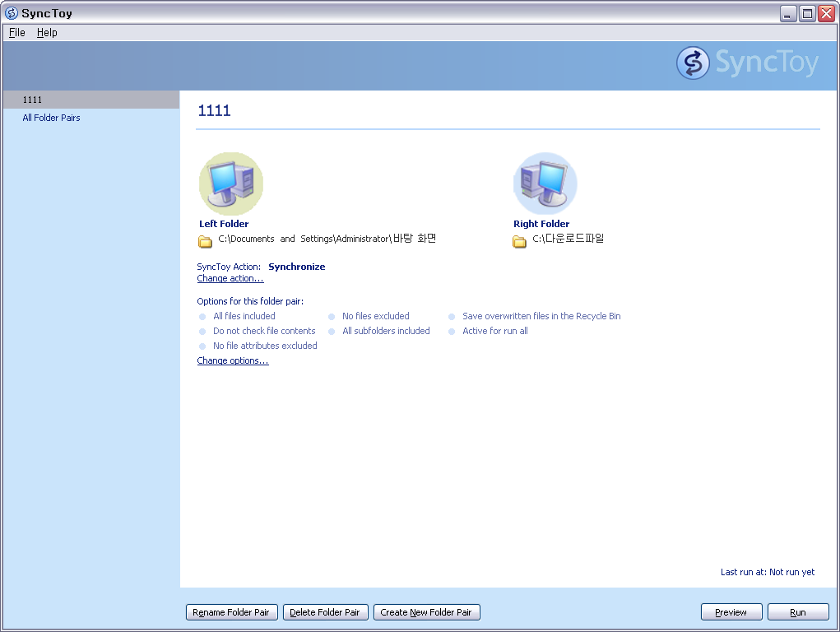Viewport: 840px width, 632px height.
Task: Click the Preview button
Action: click(x=731, y=612)
